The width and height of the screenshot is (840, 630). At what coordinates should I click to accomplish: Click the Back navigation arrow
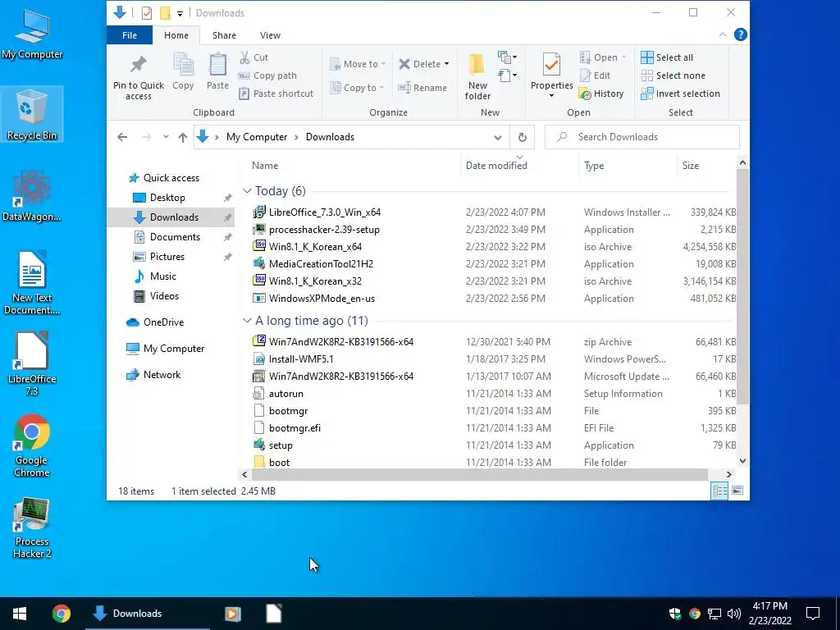(x=122, y=137)
